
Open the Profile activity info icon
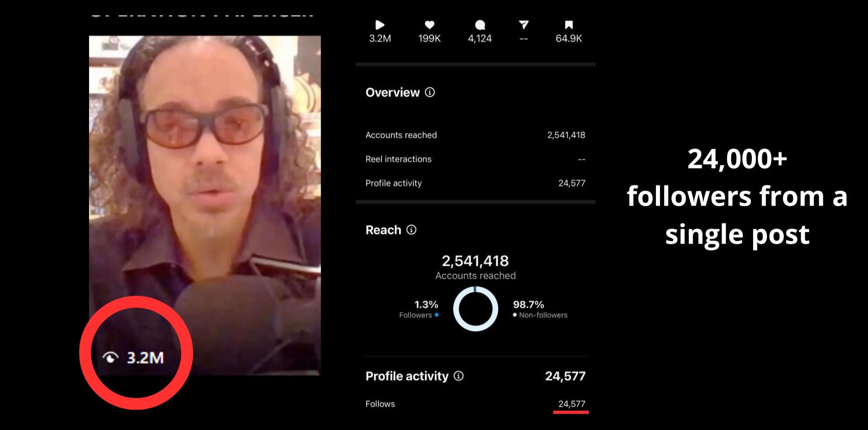pos(458,376)
